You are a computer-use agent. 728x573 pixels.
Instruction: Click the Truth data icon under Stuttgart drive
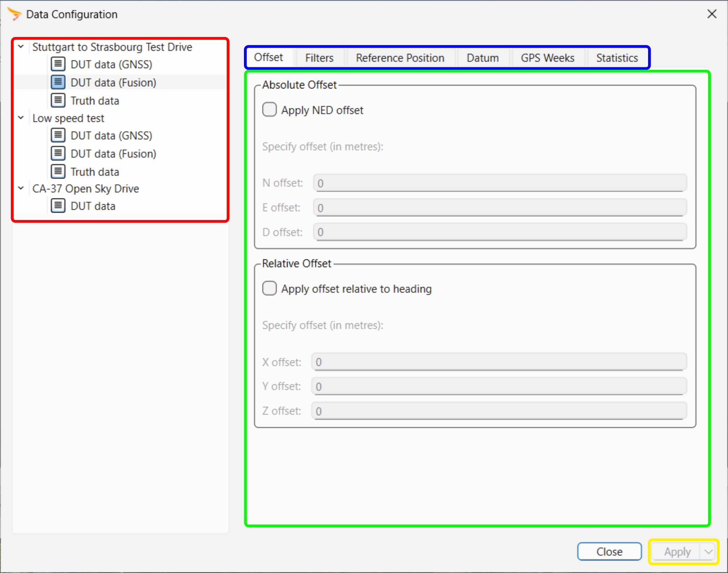(58, 100)
